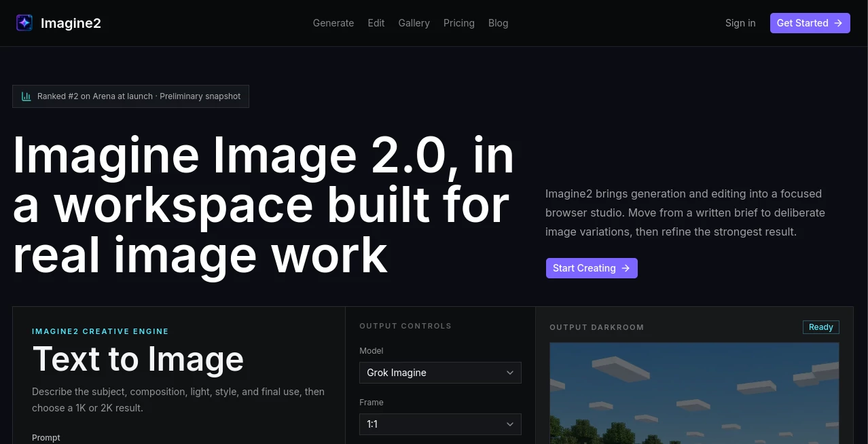The height and width of the screenshot is (444, 868).
Task: Click the 'IMAGINE2 CREATIVE ENGINE' label
Action: click(x=101, y=331)
